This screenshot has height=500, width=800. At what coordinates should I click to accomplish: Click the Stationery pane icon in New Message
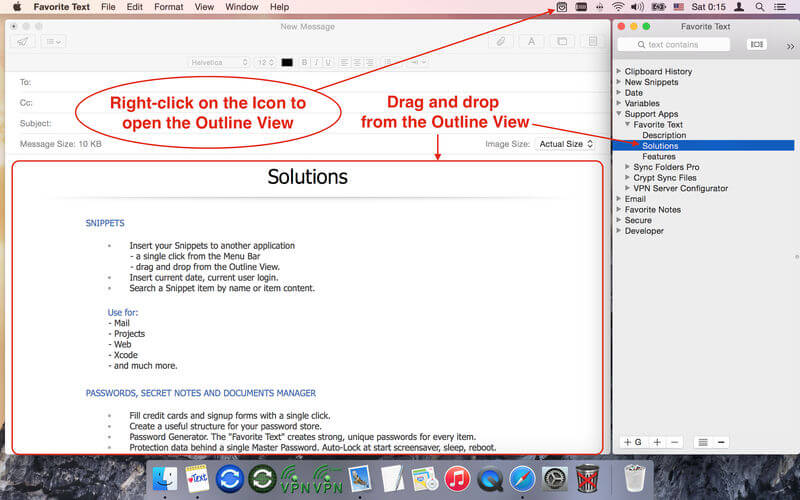[x=592, y=42]
